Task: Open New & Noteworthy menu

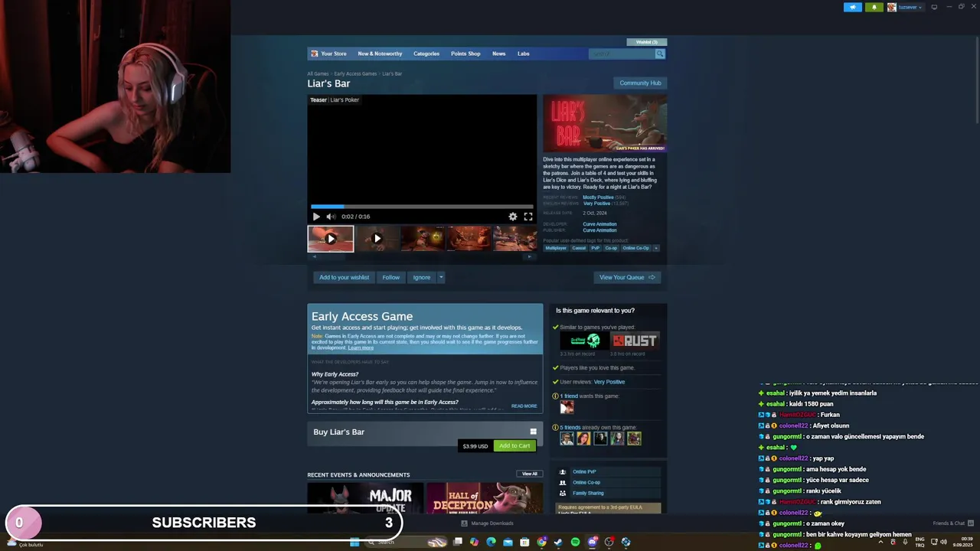Action: pyautogui.click(x=380, y=54)
